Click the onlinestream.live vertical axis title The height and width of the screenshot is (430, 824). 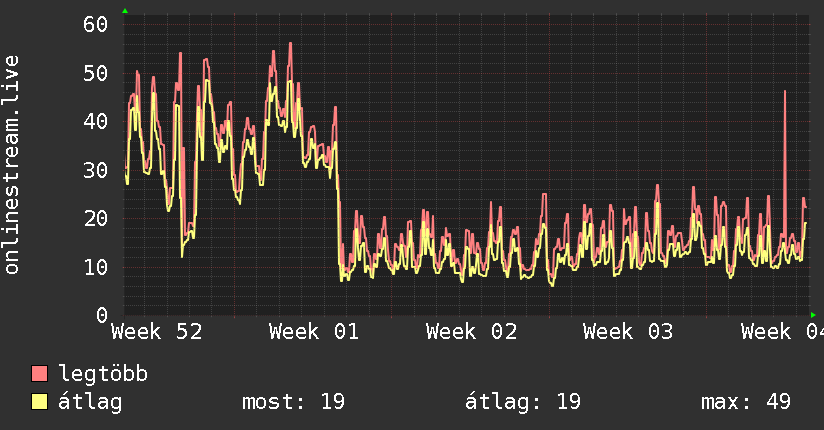coord(11,165)
